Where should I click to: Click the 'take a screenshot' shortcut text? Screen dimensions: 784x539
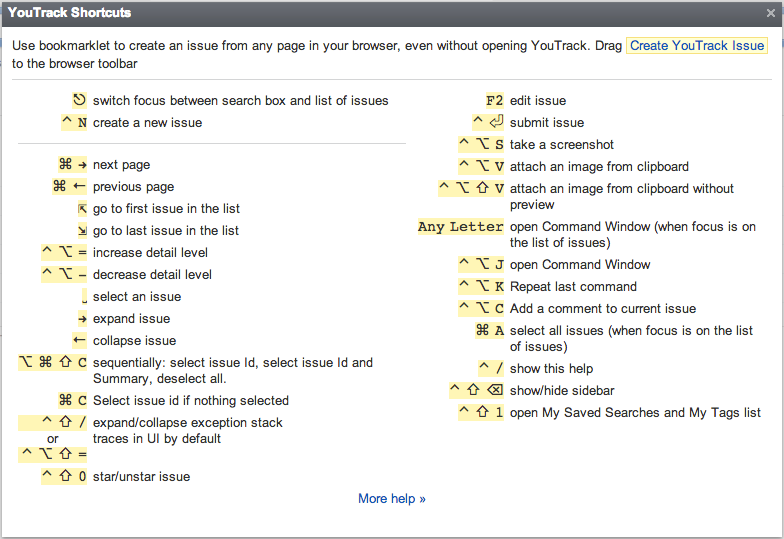coord(561,144)
